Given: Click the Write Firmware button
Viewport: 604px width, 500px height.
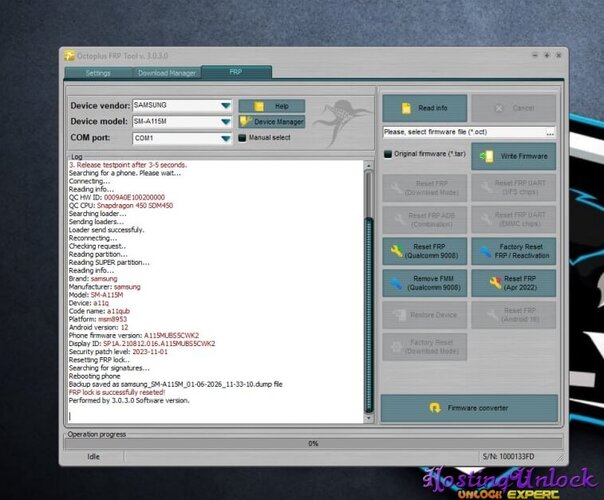Looking at the screenshot, I should coord(513,156).
